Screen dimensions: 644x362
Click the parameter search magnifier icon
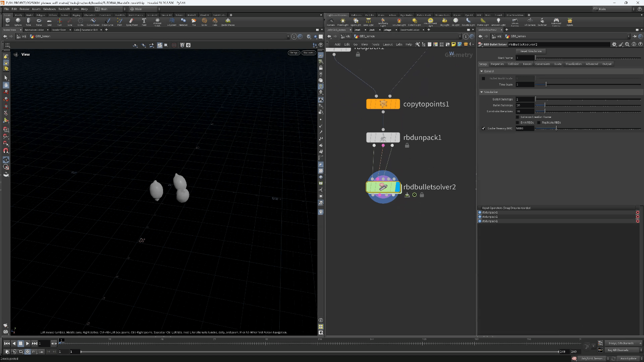[x=627, y=44]
